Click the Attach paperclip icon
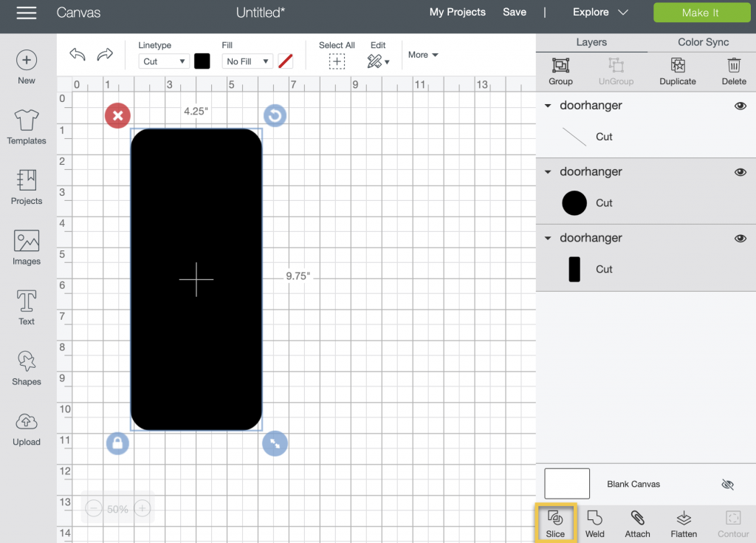756x543 pixels. point(637,519)
